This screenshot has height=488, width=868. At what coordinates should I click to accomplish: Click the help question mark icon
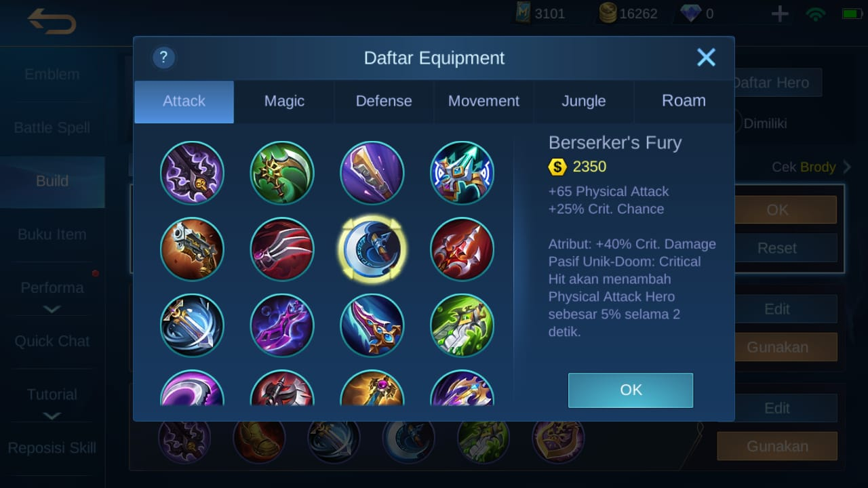(x=163, y=58)
